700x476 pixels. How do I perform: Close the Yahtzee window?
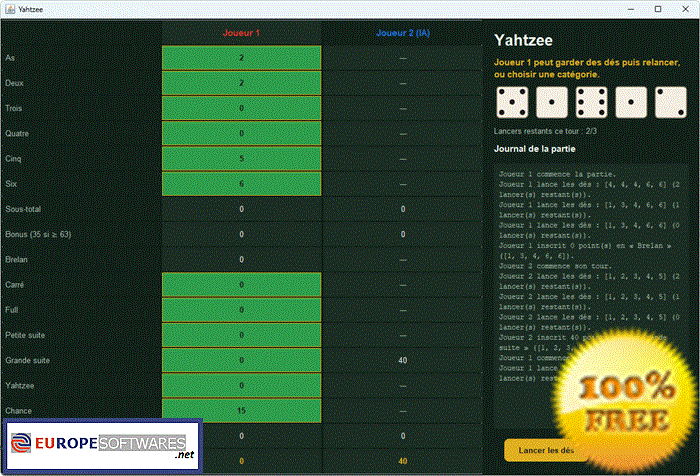click(685, 9)
